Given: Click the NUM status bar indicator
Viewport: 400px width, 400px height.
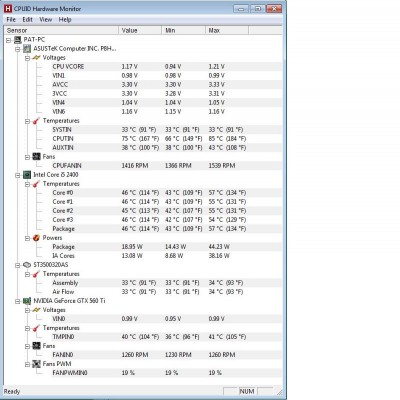Looking at the screenshot, I should (247, 391).
